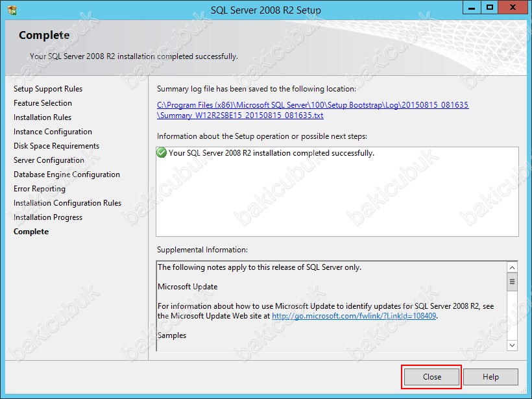Select the Installation Rules step

click(x=42, y=117)
